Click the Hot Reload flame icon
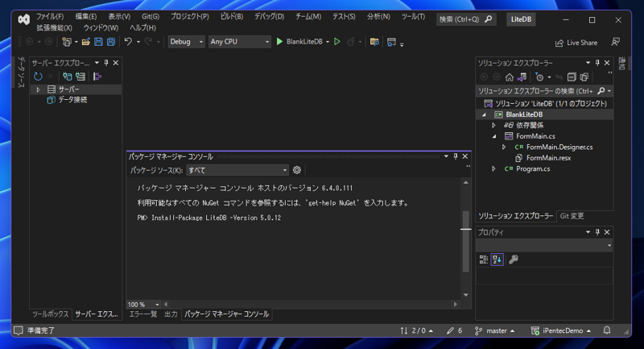This screenshot has height=349, width=644. pos(351,42)
